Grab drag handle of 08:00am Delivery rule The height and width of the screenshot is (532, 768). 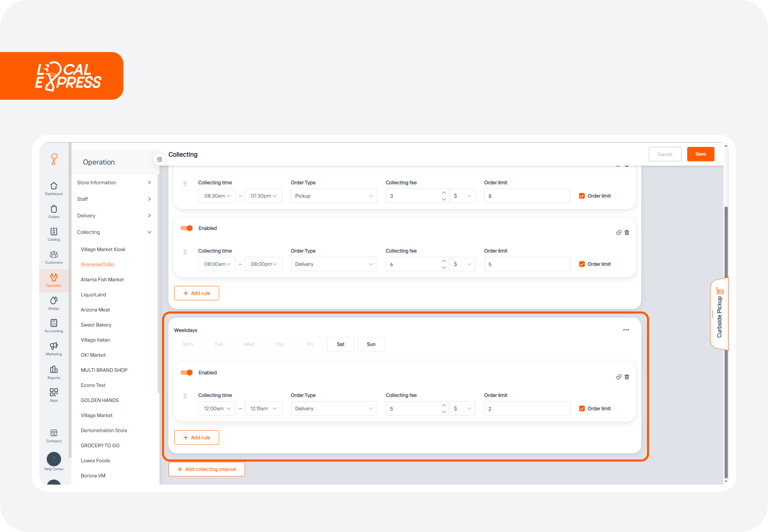pos(185,252)
